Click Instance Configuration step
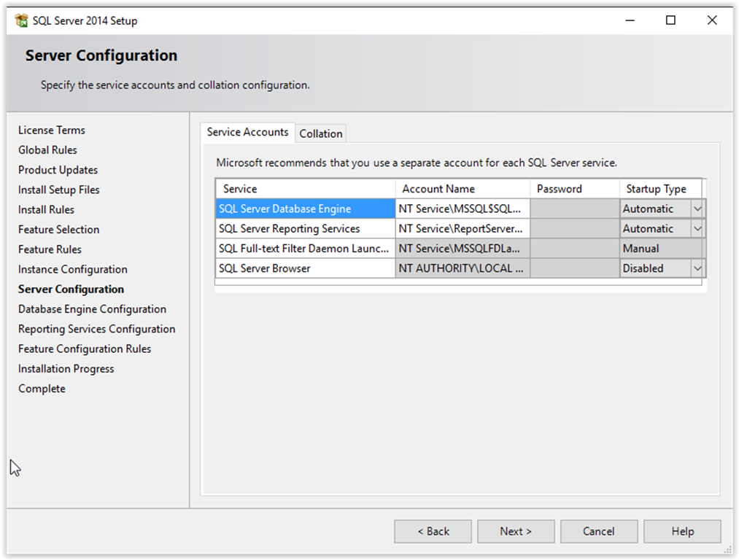The height and width of the screenshot is (560, 739). coord(72,269)
